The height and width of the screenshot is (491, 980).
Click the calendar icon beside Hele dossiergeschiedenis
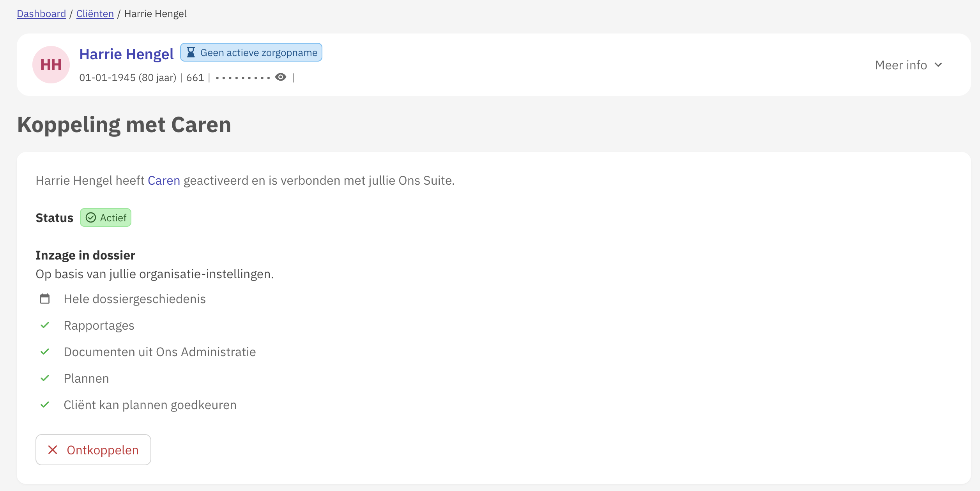click(x=45, y=299)
